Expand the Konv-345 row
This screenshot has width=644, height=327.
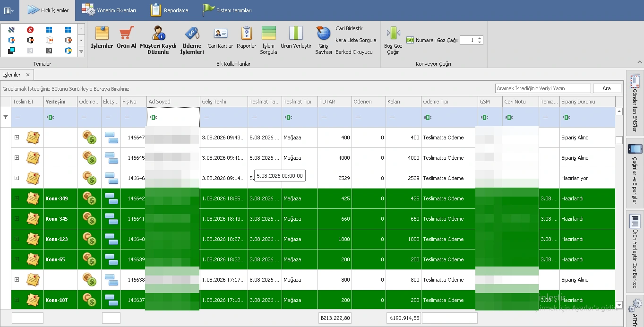(x=17, y=219)
